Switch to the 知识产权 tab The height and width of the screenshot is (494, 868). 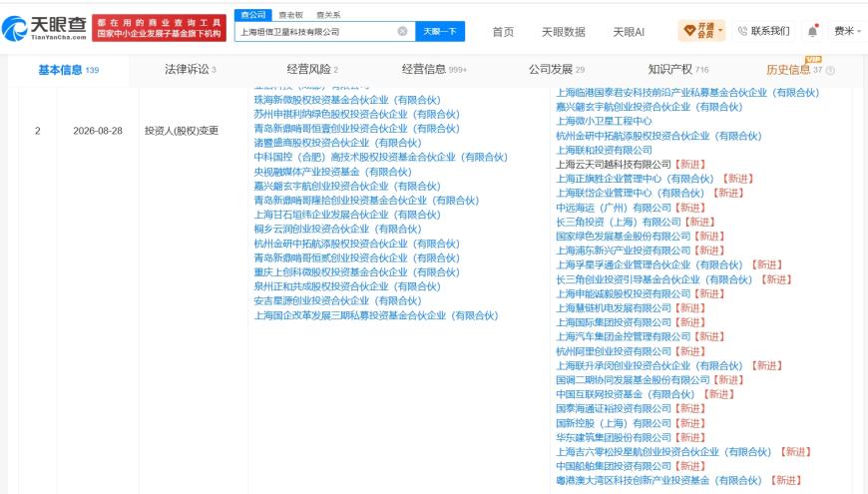[x=678, y=69]
